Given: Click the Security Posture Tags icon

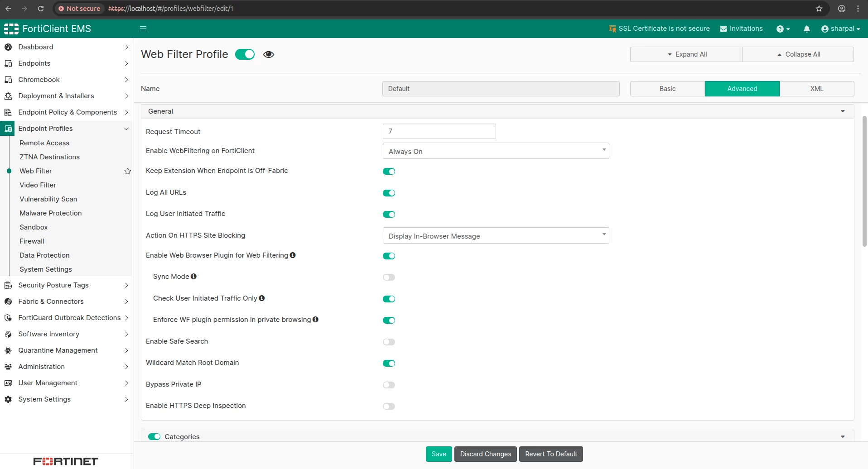Looking at the screenshot, I should click(8, 285).
